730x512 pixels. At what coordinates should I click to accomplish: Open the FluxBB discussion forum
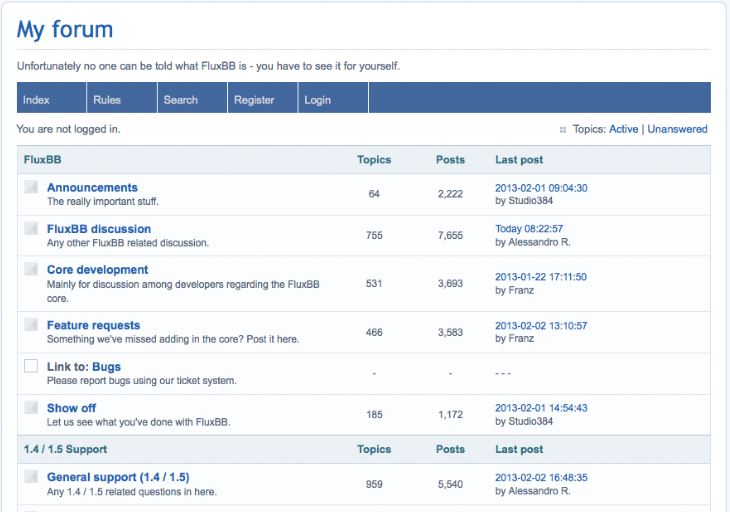tap(99, 229)
